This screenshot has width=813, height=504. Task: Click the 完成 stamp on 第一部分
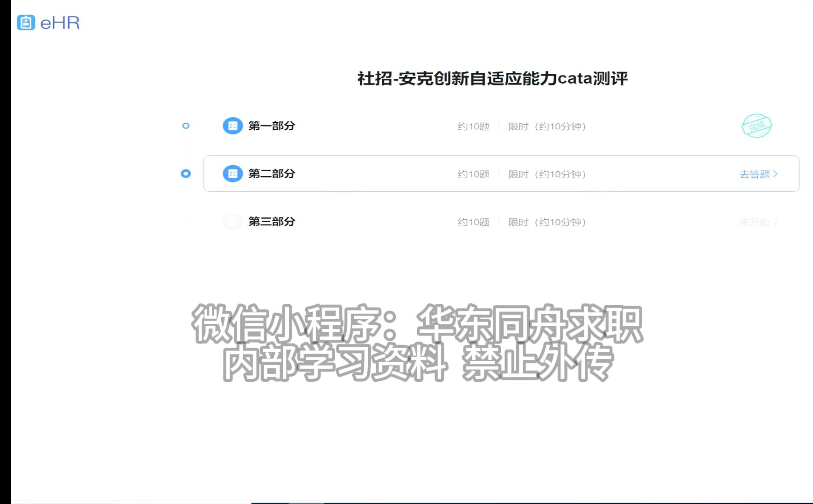pyautogui.click(x=757, y=126)
